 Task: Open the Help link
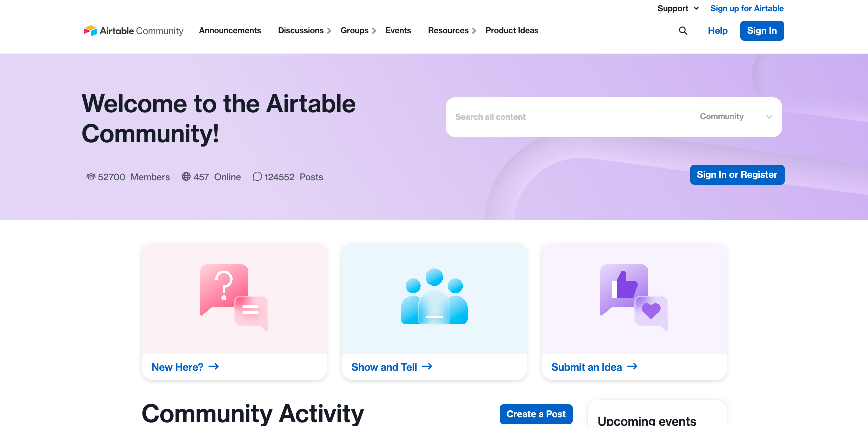pos(717,31)
